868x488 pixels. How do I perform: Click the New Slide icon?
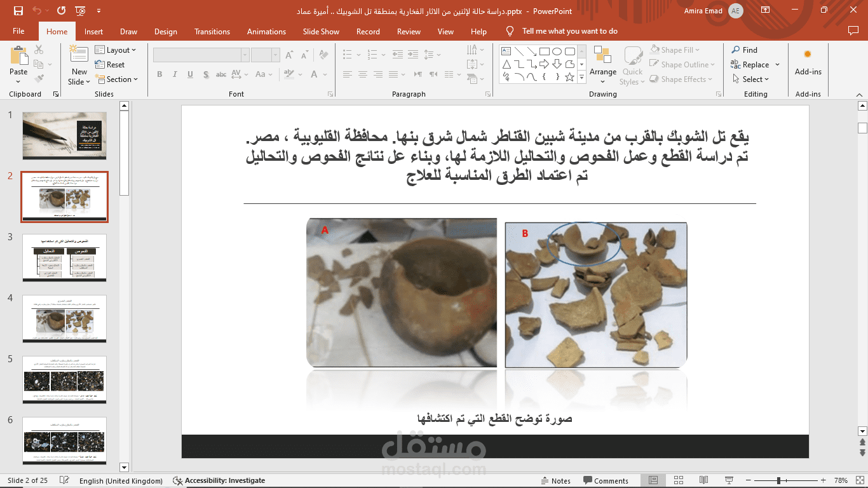click(79, 54)
